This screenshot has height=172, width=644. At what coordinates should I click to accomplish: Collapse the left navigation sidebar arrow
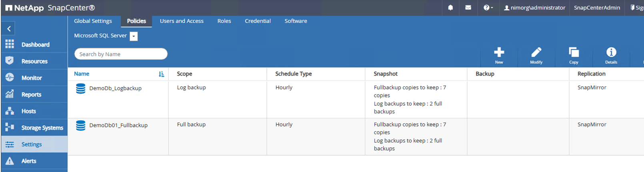pos(9,29)
